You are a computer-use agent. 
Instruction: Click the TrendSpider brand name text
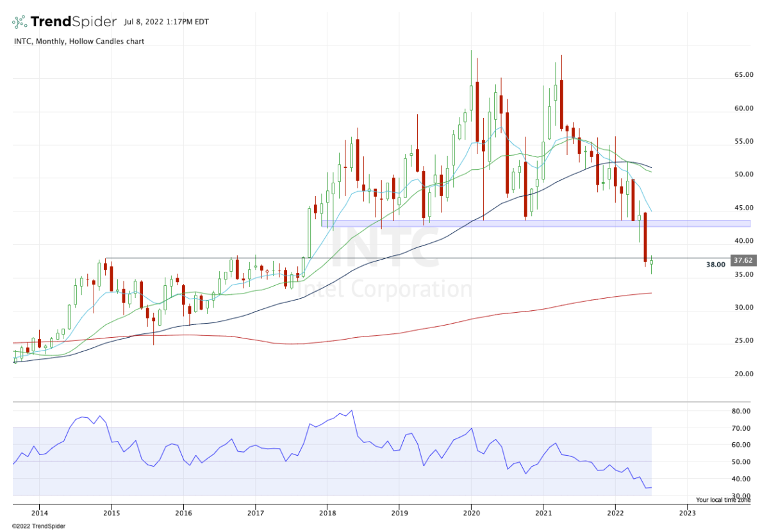[74, 22]
